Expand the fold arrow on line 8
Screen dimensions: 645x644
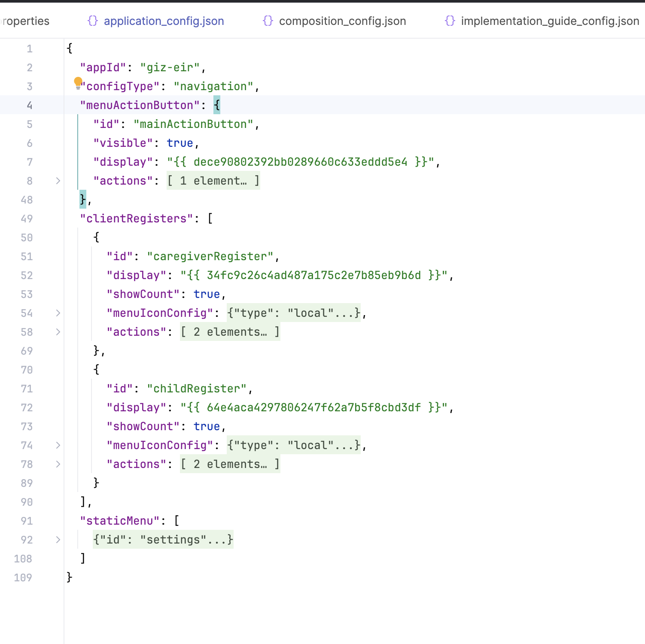click(x=58, y=181)
